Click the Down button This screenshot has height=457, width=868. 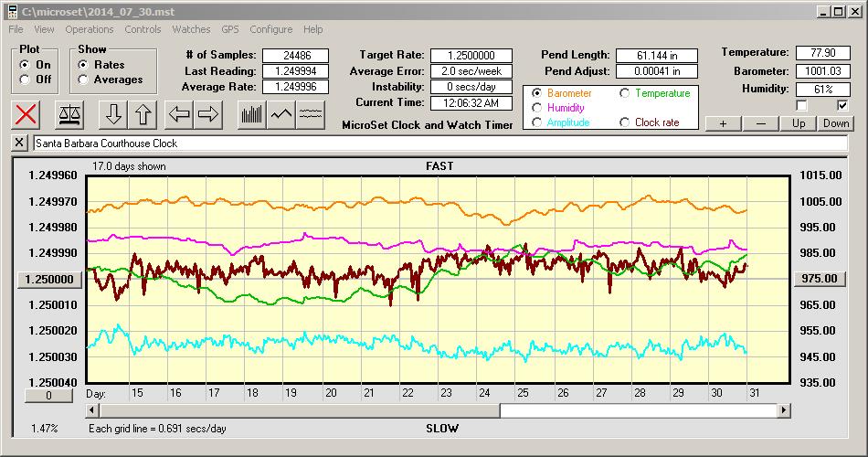point(836,123)
